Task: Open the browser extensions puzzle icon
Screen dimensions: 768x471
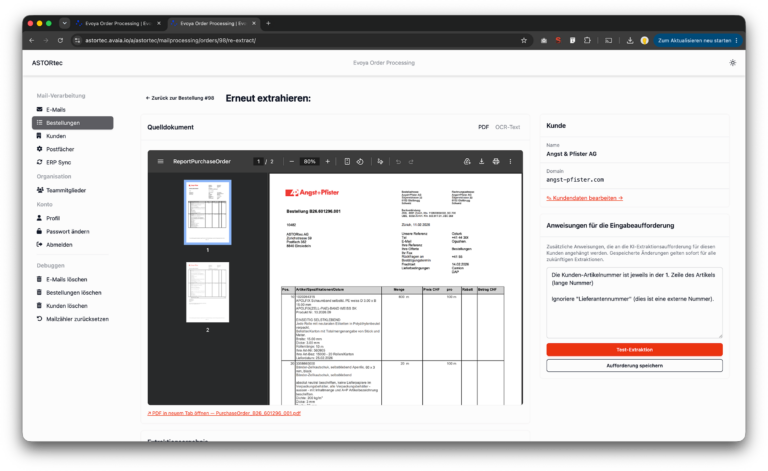Action: pyautogui.click(x=587, y=41)
